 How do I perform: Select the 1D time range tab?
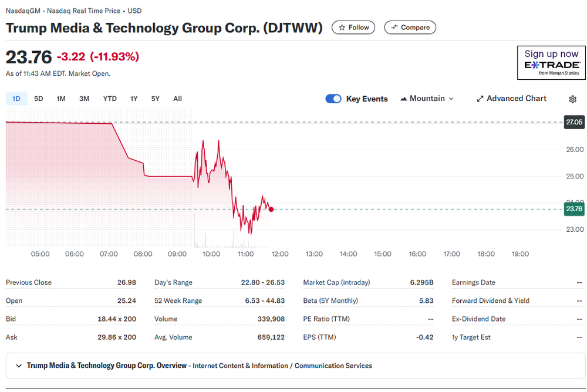point(16,99)
